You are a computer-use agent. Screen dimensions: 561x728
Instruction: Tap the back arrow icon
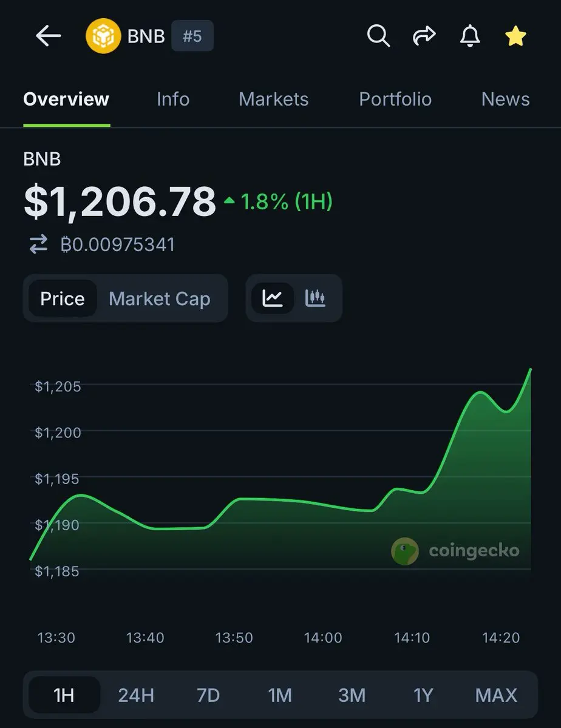pos(49,36)
